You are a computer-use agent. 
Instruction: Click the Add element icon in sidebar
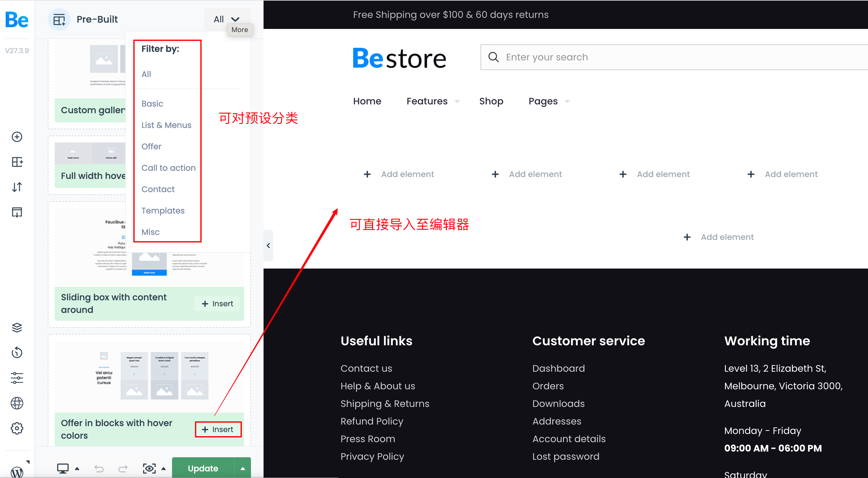(x=17, y=137)
